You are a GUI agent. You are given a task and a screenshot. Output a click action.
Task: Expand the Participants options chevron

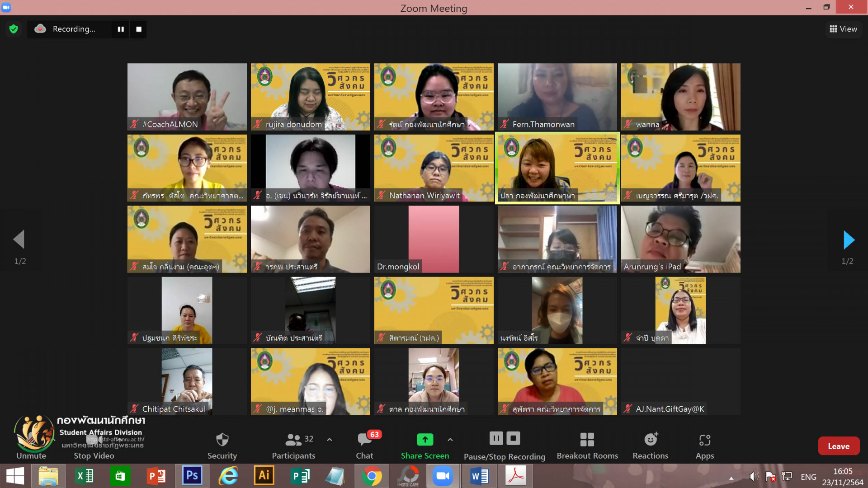point(330,439)
